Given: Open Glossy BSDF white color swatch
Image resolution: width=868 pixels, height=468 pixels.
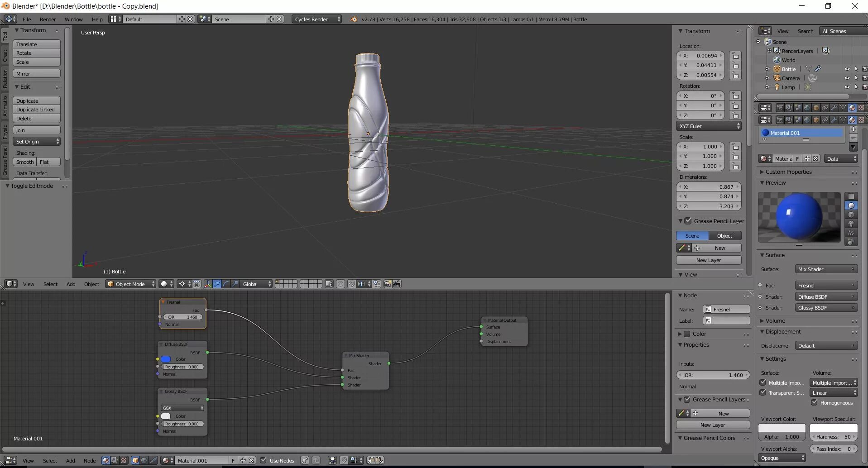Looking at the screenshot, I should (166, 416).
